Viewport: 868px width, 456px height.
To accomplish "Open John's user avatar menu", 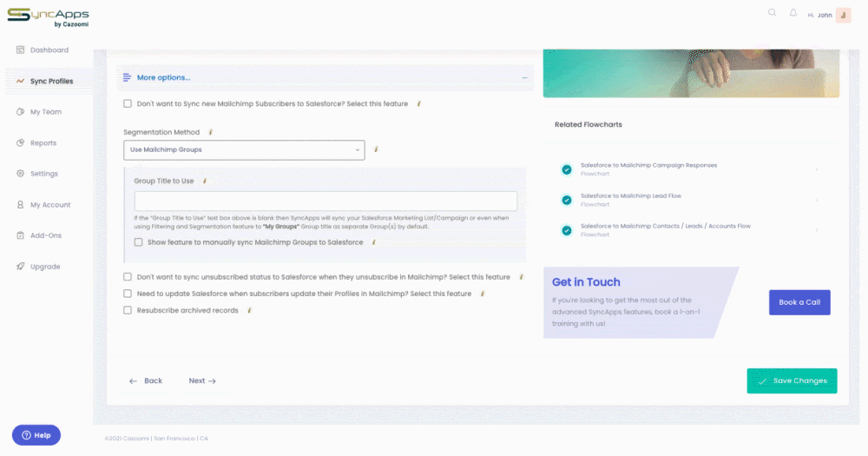I will (x=843, y=15).
